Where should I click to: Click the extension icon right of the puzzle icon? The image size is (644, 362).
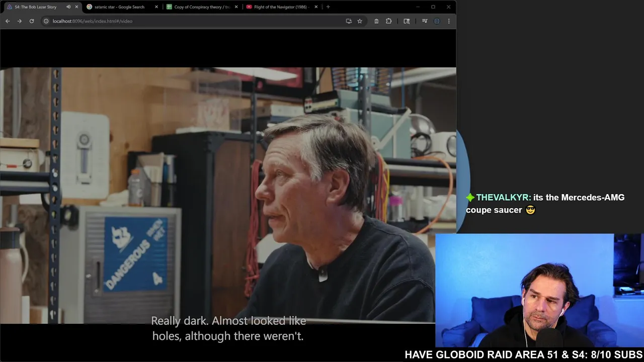click(407, 21)
